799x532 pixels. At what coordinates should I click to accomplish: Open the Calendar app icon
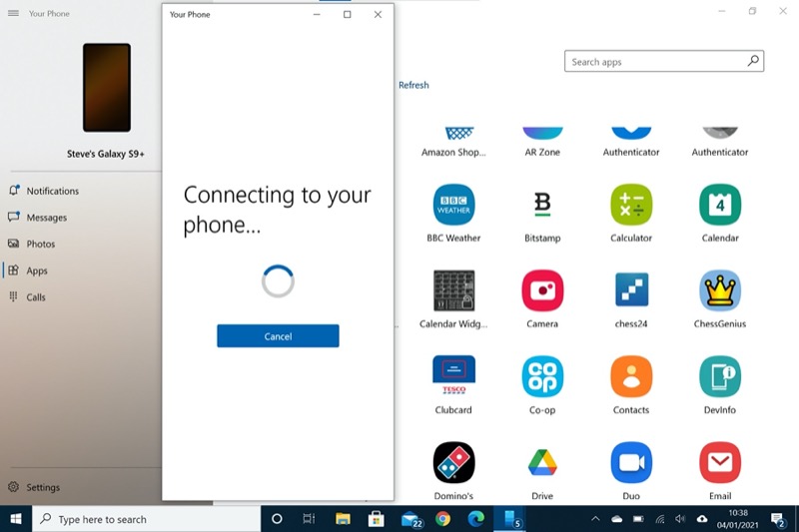pyautogui.click(x=719, y=205)
